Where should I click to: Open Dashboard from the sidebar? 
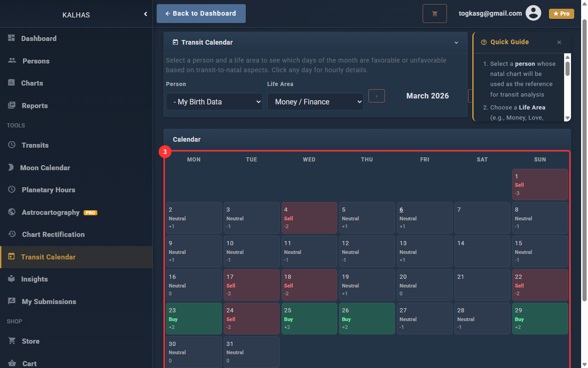(x=39, y=39)
